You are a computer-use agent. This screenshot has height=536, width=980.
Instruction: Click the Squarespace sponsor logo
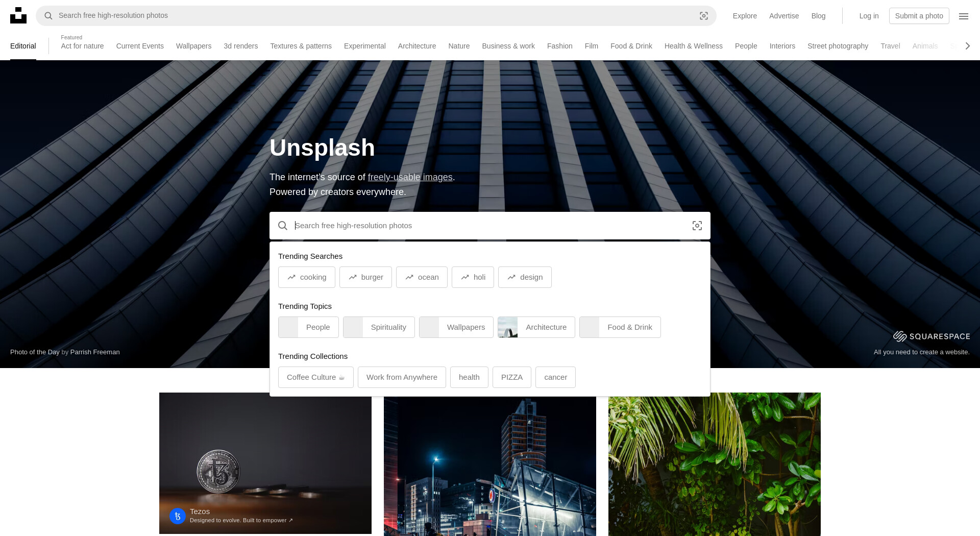coord(932,336)
